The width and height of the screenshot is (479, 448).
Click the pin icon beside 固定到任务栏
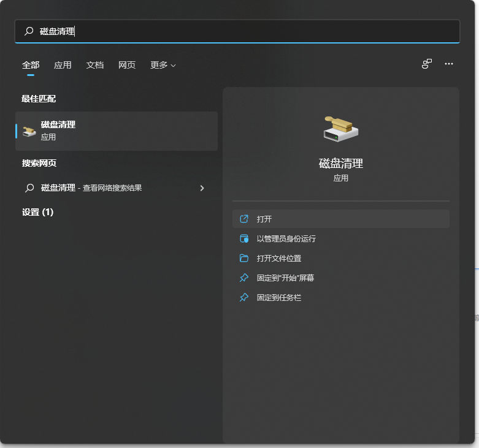point(244,297)
